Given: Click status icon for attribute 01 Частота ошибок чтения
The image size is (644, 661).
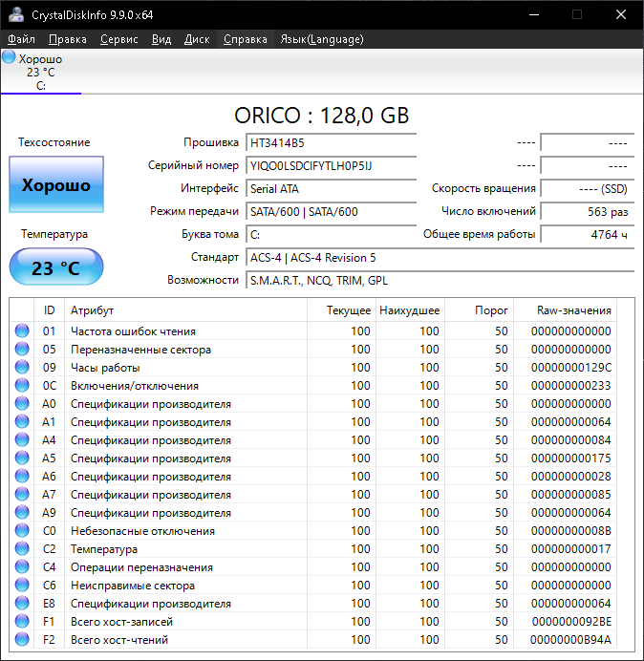Looking at the screenshot, I should [22, 330].
